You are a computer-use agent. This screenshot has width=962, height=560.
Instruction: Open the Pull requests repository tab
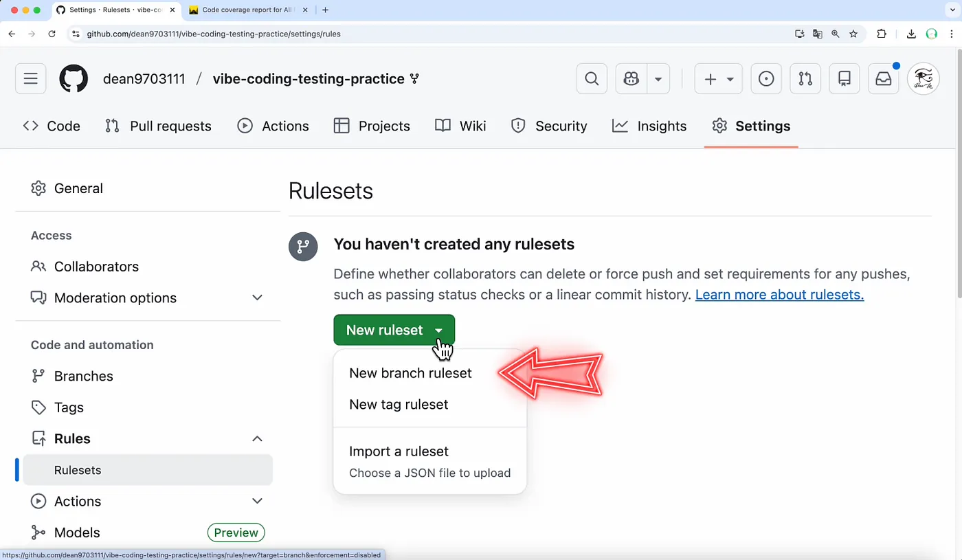point(158,126)
